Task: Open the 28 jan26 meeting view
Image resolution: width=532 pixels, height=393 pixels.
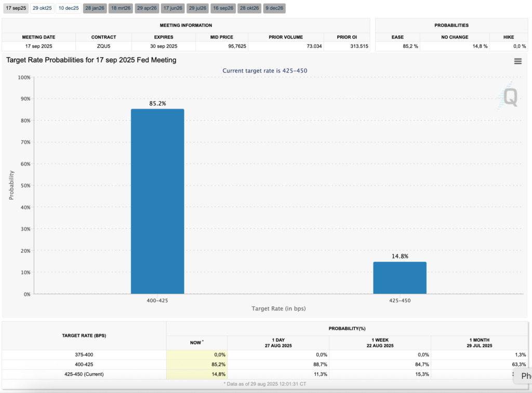Action: pos(94,8)
